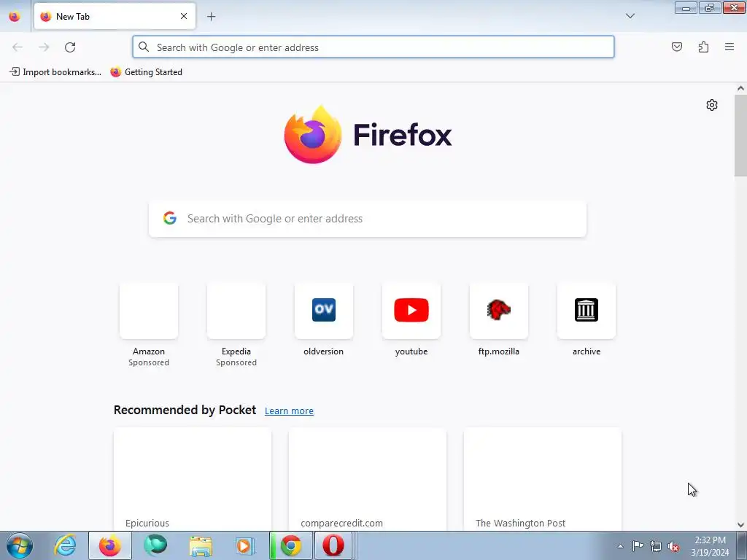Expand the list all tabs chevron

click(x=630, y=16)
